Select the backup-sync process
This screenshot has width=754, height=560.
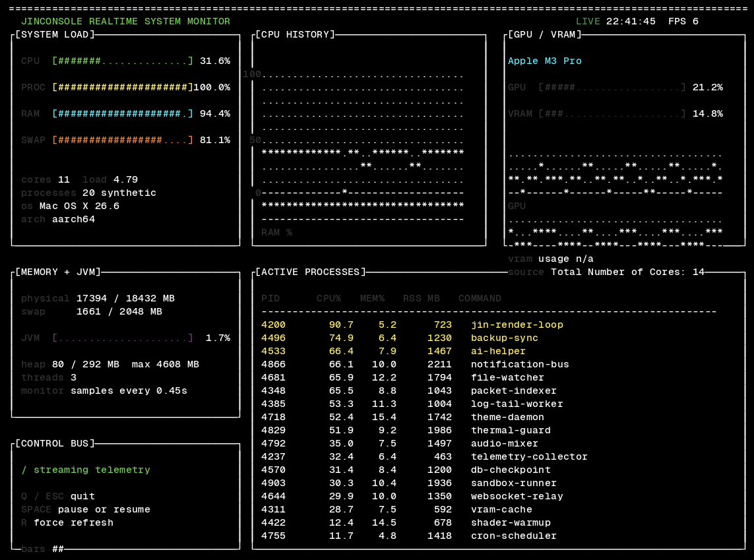pyautogui.click(x=400, y=338)
